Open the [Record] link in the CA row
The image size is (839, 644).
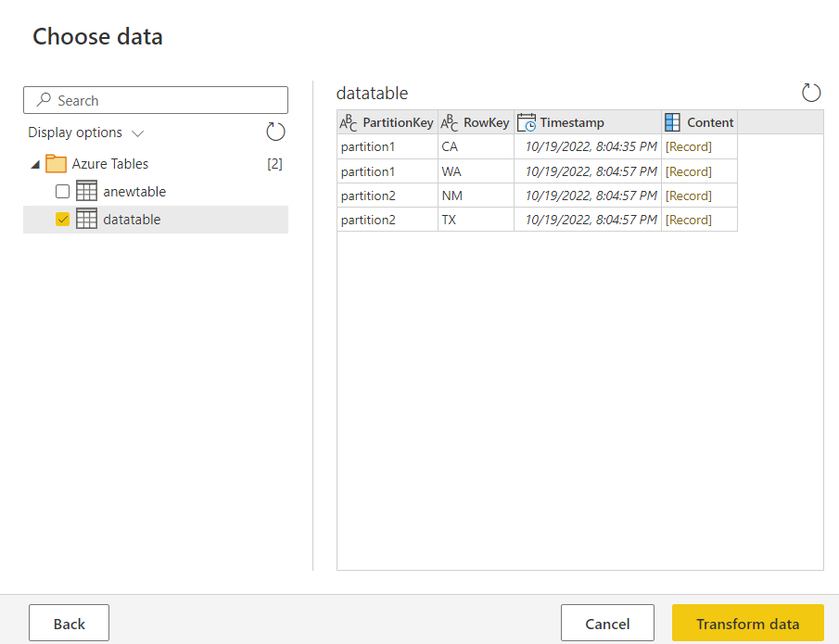coord(689,146)
